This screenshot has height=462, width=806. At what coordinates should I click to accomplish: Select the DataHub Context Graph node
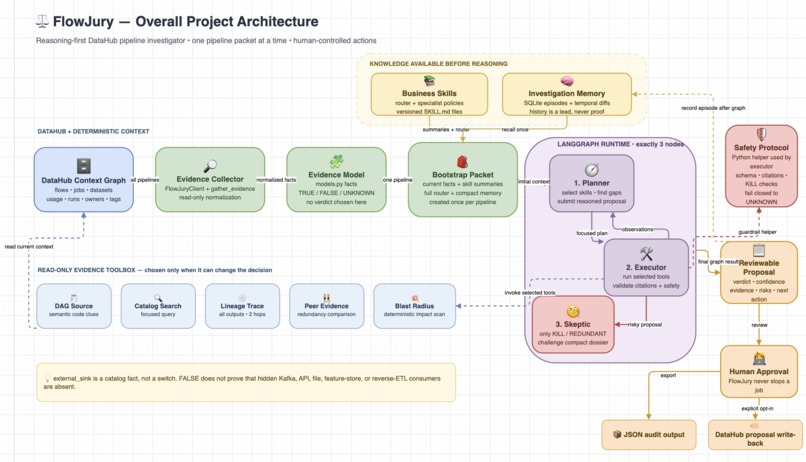(x=84, y=179)
